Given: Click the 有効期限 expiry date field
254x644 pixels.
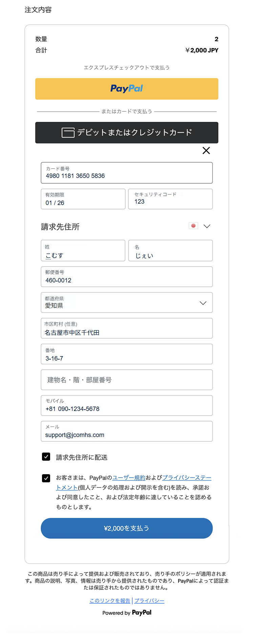Looking at the screenshot, I should tap(83, 199).
